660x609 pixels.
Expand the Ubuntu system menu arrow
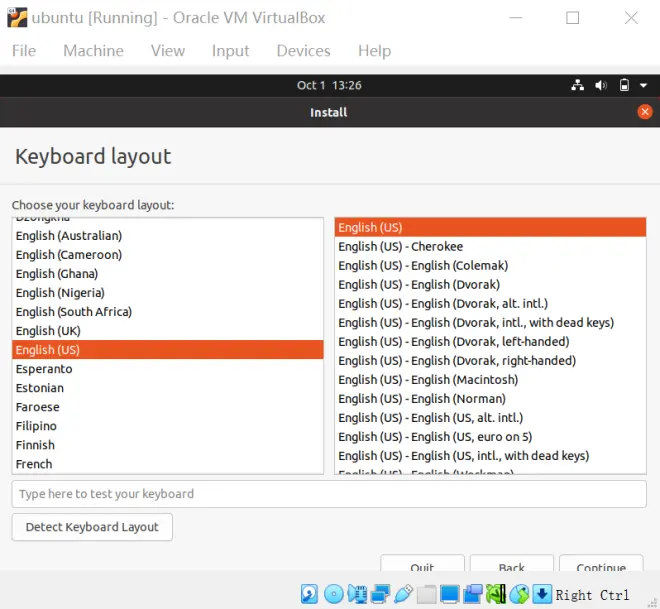[643, 85]
